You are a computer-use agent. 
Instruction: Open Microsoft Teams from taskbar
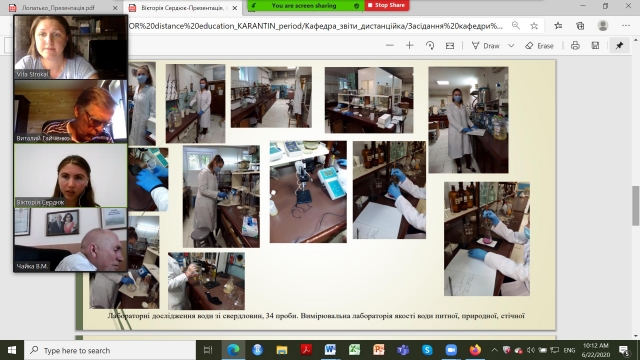pos(403,350)
